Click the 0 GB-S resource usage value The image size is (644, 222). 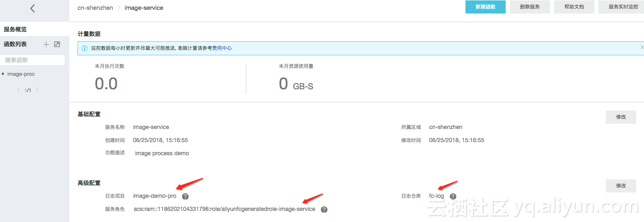click(296, 84)
